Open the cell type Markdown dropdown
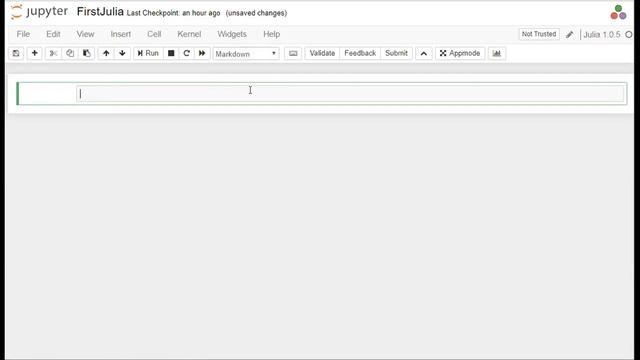Image resolution: width=640 pixels, height=360 pixels. 246,54
